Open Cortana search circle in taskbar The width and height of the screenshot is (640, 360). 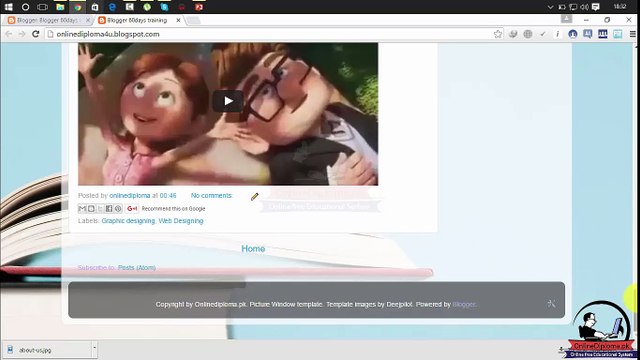[x=25, y=7]
